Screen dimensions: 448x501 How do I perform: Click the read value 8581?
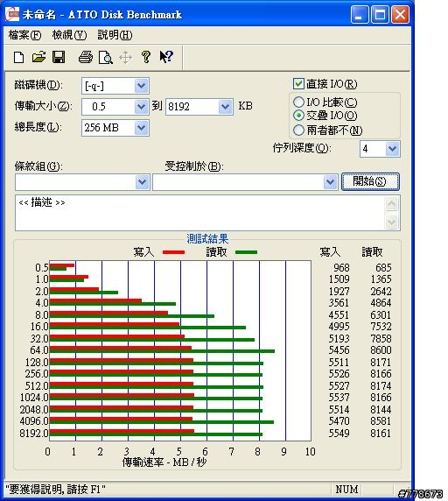pos(381,421)
